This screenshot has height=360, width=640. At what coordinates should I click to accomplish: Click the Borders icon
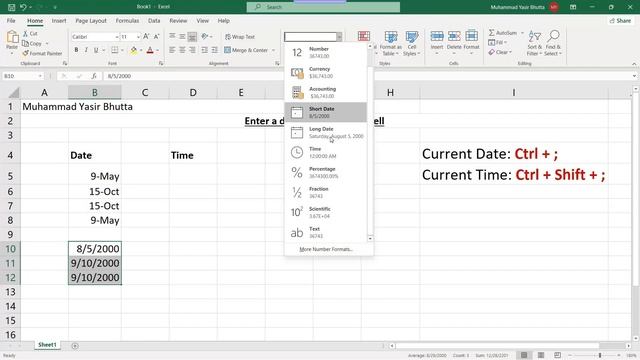pyautogui.click(x=115, y=50)
